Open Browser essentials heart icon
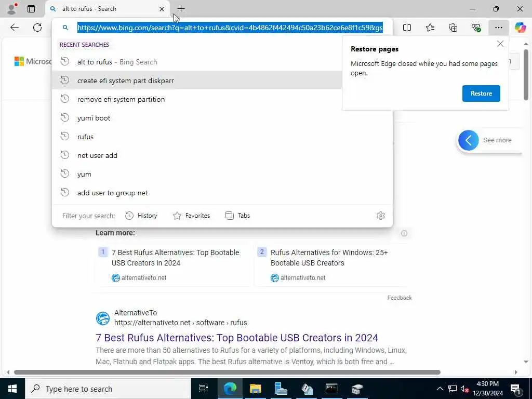Screen dimensions: 532x399 476,28
